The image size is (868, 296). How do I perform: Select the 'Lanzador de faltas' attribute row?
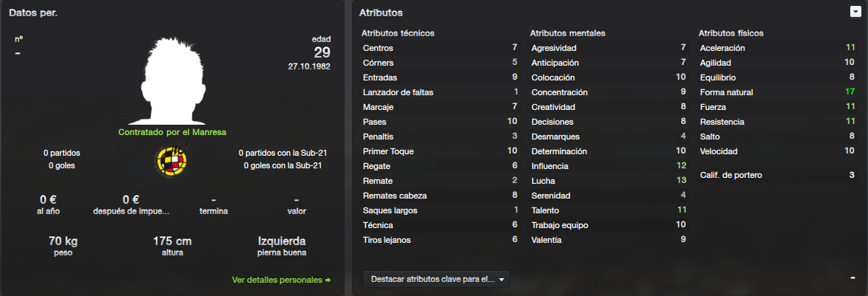(x=440, y=92)
